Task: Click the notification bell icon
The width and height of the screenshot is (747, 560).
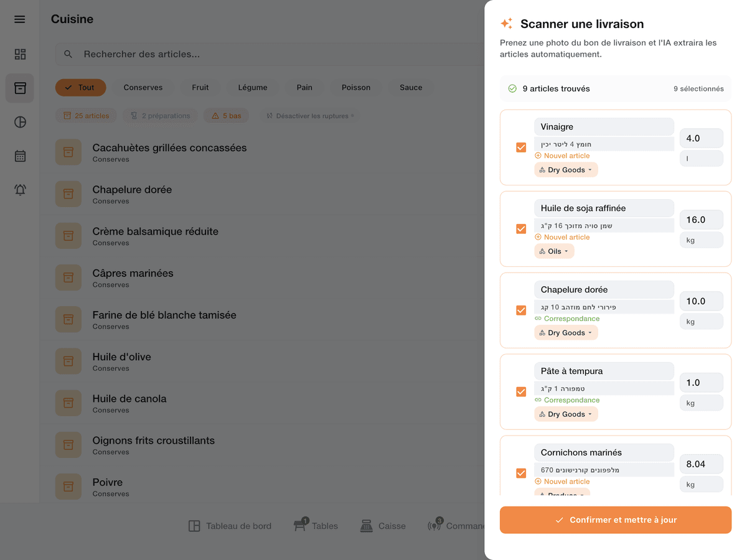Action: (19, 190)
